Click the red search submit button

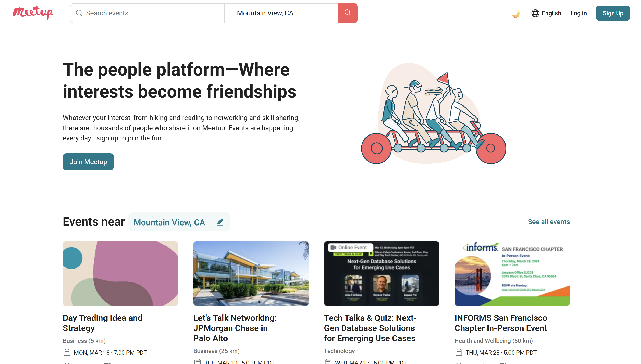[348, 13]
